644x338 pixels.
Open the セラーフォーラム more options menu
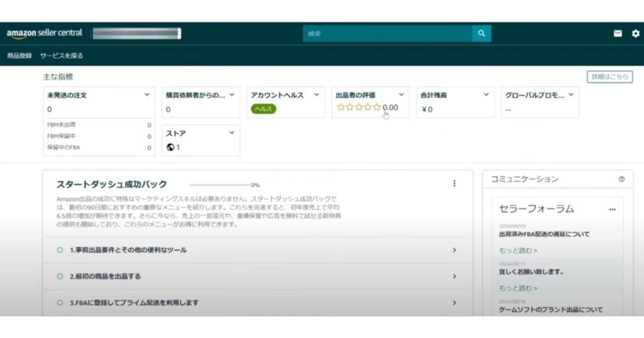[612, 209]
